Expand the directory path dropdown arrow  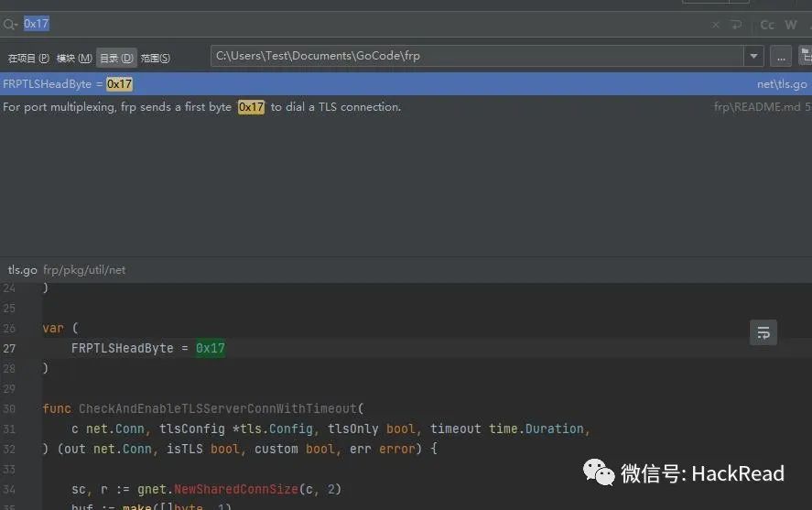click(753, 56)
